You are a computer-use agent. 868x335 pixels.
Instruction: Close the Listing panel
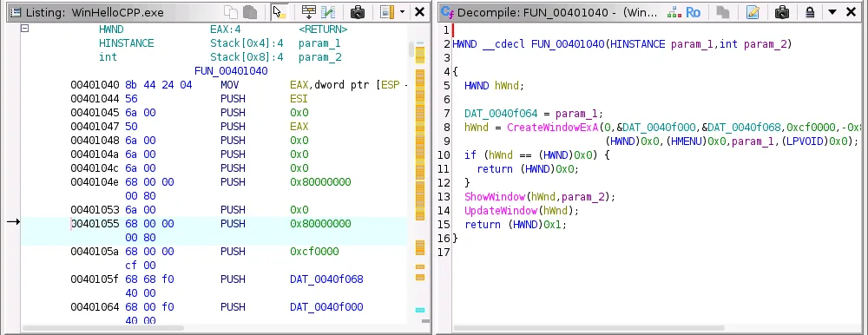click(419, 11)
